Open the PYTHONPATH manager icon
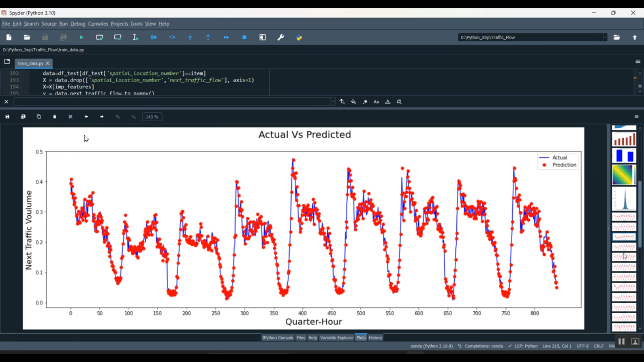Viewport: 644px width, 362px height. (299, 37)
